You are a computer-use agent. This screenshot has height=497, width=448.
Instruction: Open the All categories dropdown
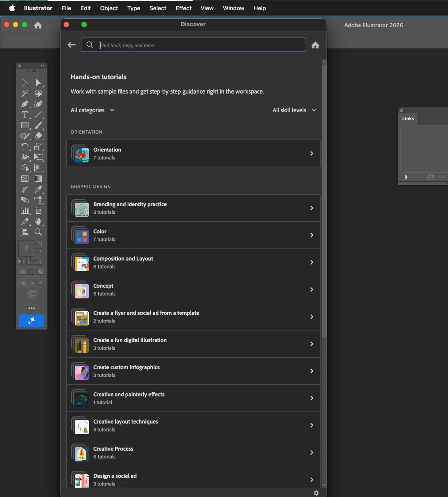coord(93,110)
